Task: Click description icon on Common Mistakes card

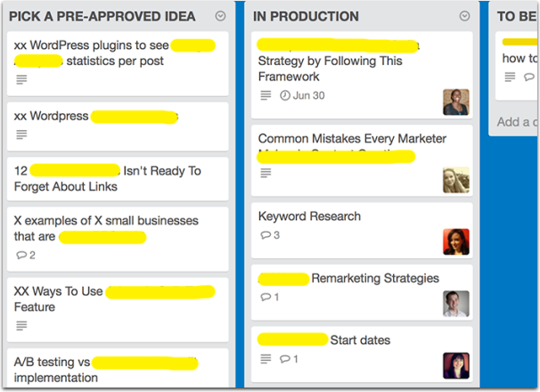Action: pyautogui.click(x=265, y=173)
